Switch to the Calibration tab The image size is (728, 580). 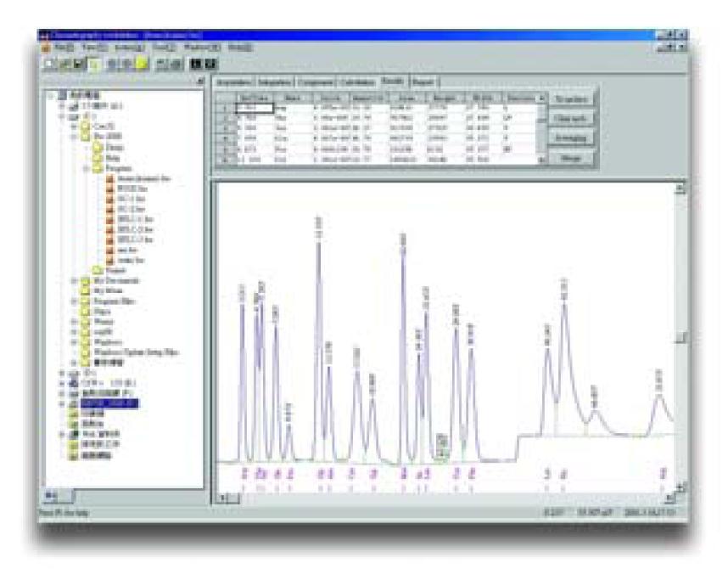(x=357, y=82)
